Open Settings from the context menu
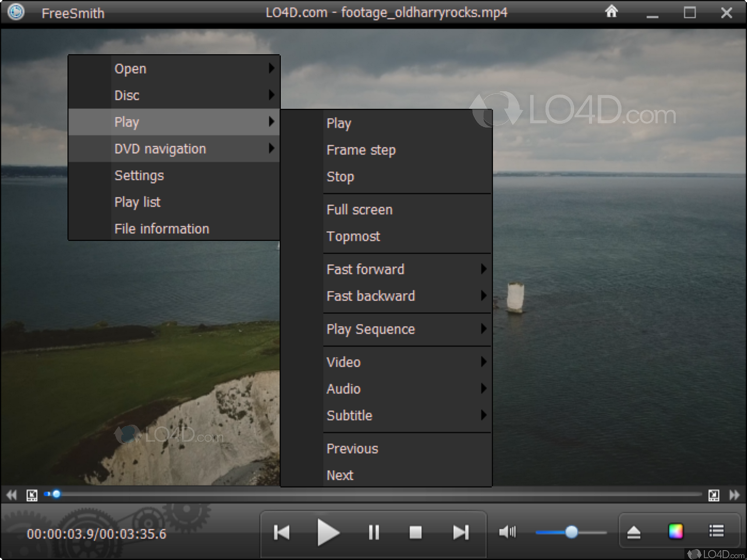This screenshot has height=560, width=747. (x=139, y=176)
